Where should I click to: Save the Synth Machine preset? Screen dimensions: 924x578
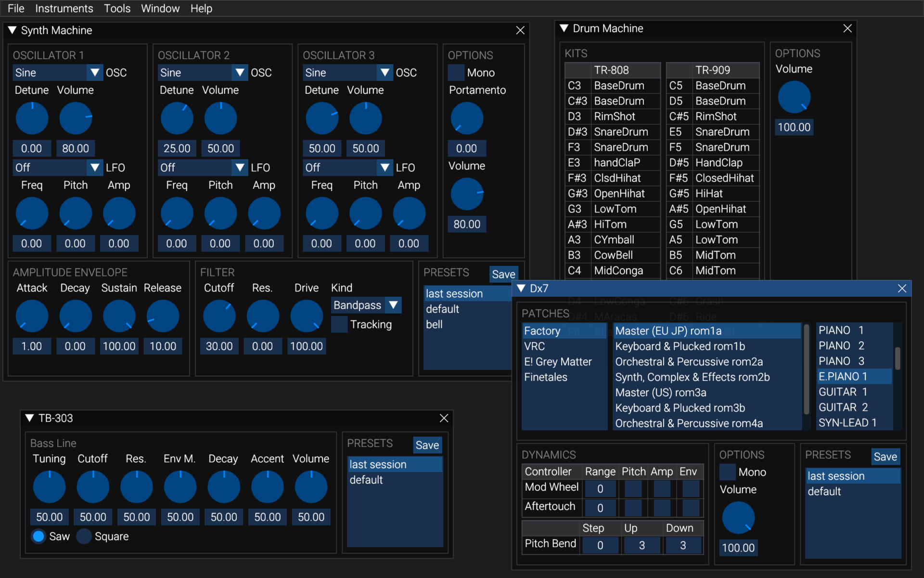pos(503,274)
